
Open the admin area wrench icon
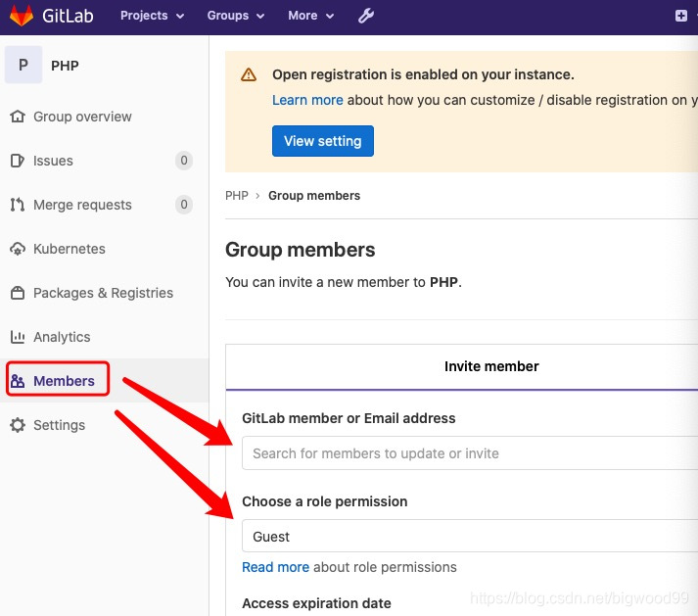[366, 16]
